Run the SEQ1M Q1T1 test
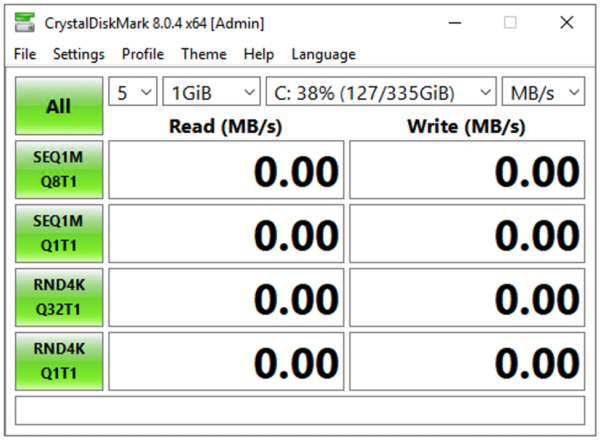The height and width of the screenshot is (440, 600). pos(59,234)
